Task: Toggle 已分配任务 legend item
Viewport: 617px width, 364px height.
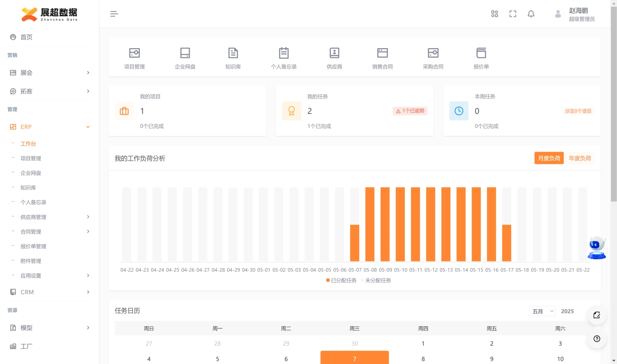Action: point(341,280)
